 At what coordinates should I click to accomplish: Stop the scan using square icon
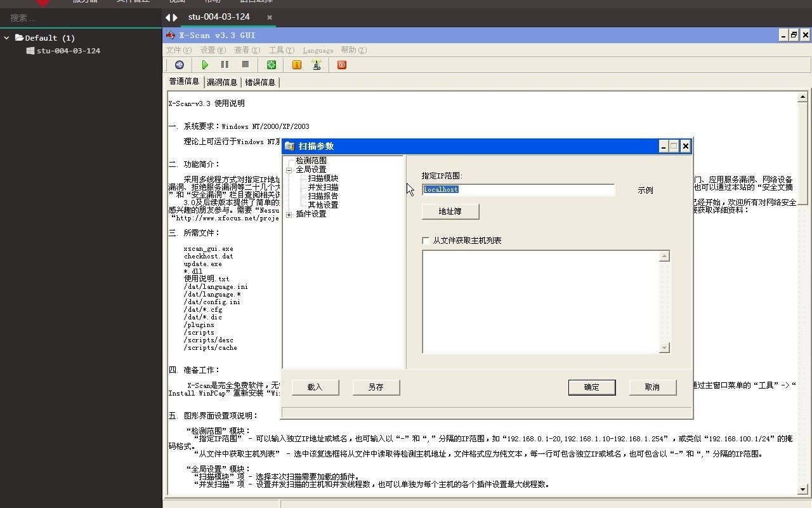tap(245, 65)
